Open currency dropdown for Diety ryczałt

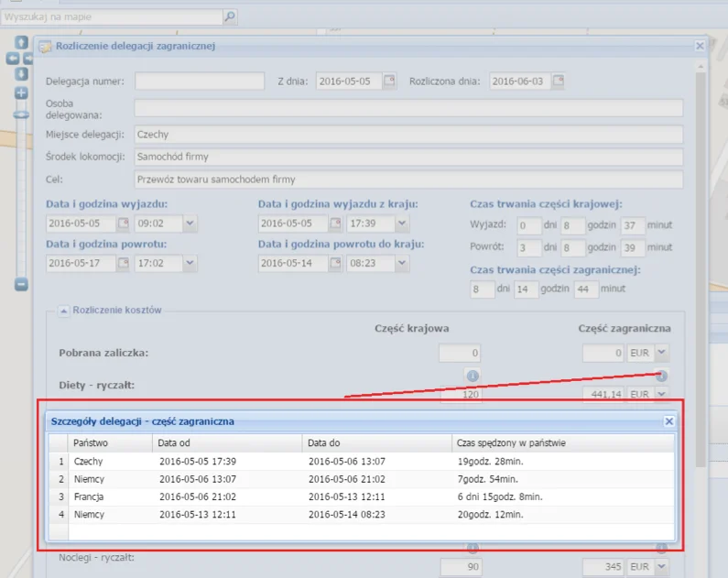tap(661, 394)
